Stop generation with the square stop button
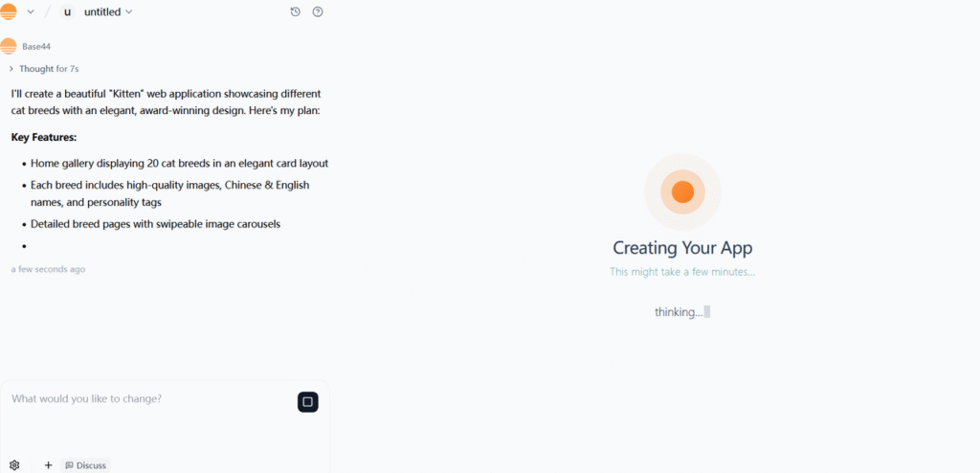This screenshot has height=473, width=980. (x=307, y=402)
